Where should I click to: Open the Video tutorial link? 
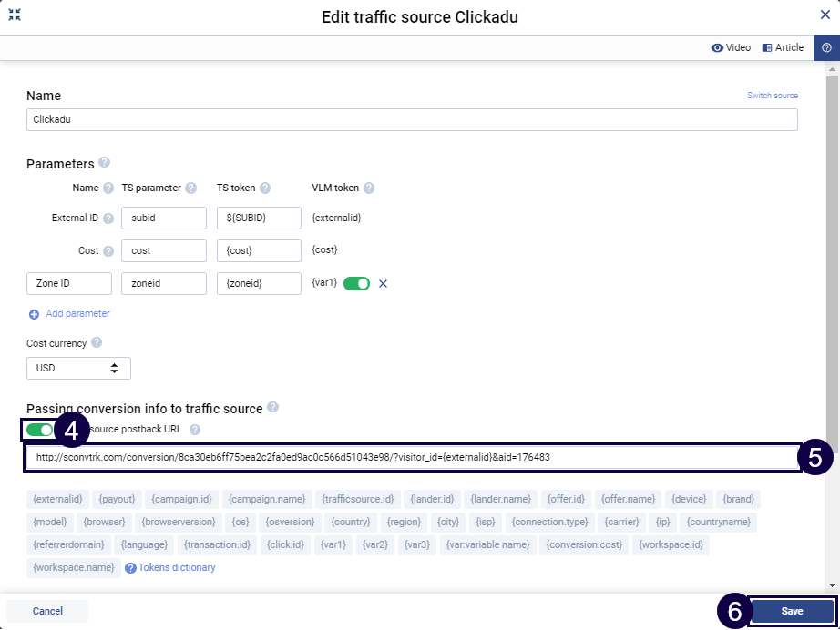(x=731, y=47)
